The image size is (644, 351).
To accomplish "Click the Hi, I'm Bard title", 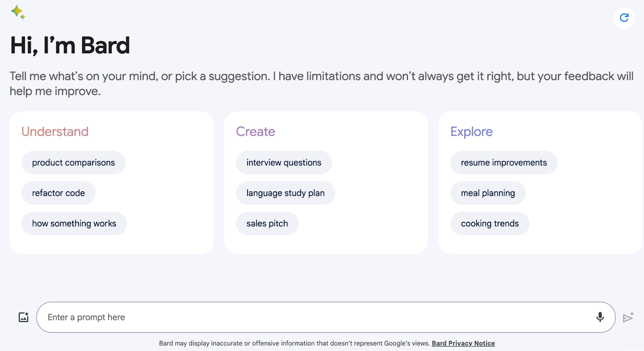I will [x=70, y=45].
